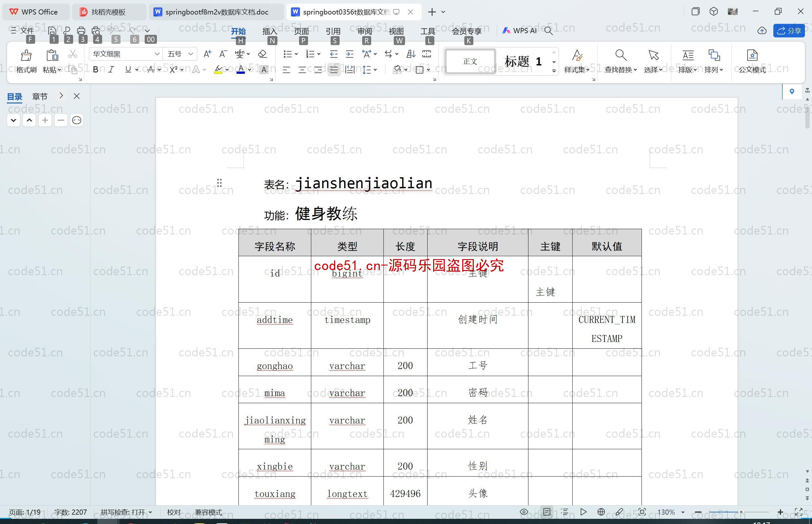Open the View (视图) ribbon tab
812x524 pixels.
click(396, 31)
